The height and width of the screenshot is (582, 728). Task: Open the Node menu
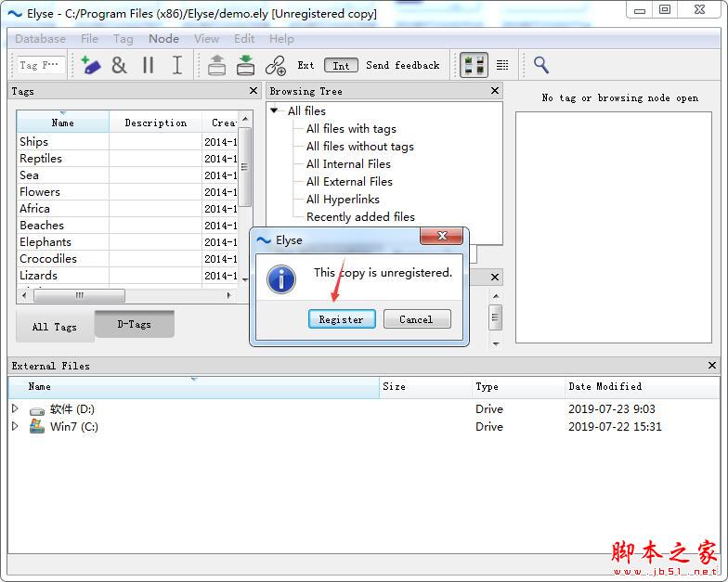tap(163, 39)
